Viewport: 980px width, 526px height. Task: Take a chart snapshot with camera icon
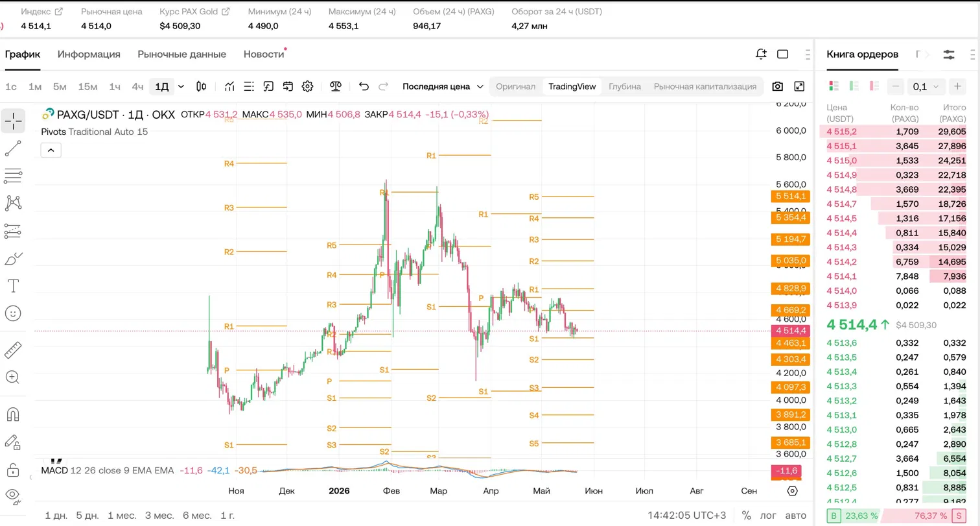pyautogui.click(x=778, y=86)
